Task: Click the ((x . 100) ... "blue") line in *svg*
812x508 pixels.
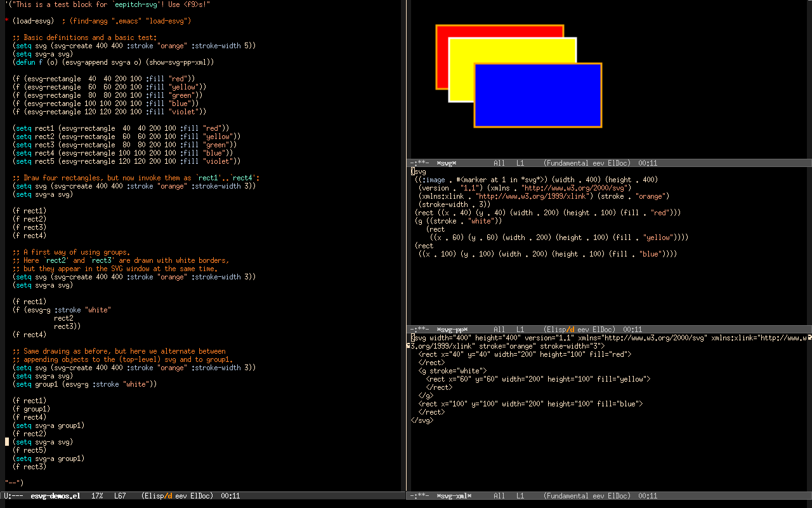Action: [x=548, y=254]
